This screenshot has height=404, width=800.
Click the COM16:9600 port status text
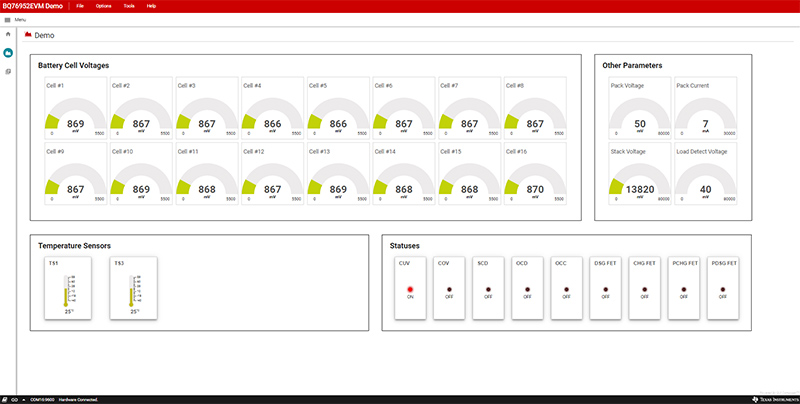tap(44, 399)
